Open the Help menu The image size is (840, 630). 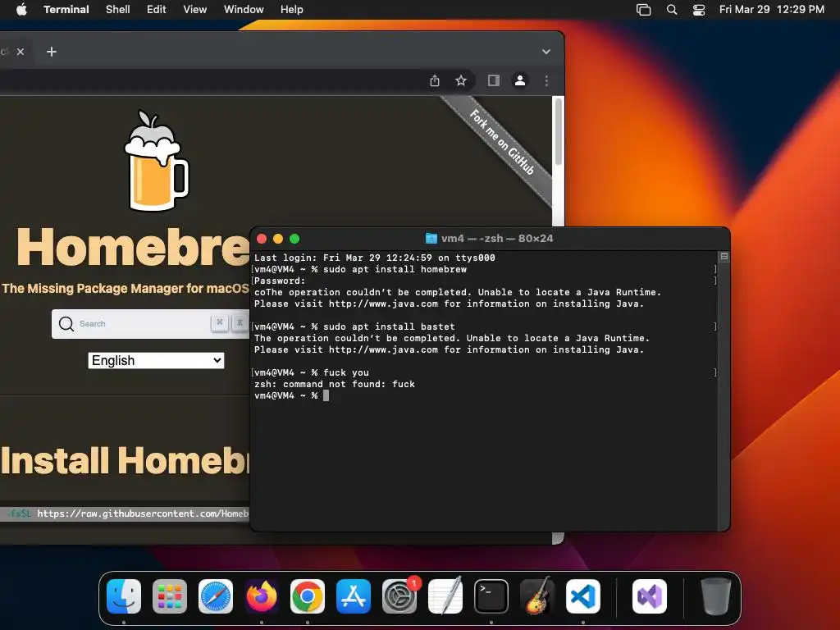[x=291, y=10]
